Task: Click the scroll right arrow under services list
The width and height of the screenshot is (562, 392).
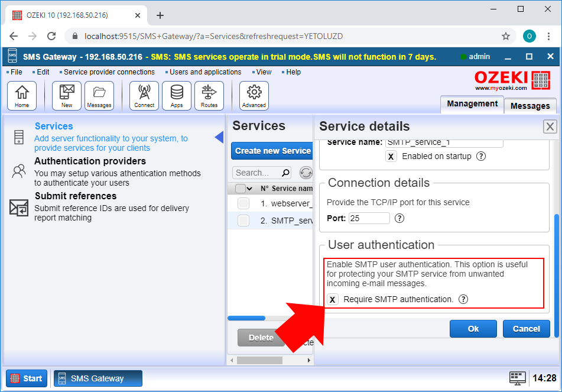Action: (x=309, y=360)
